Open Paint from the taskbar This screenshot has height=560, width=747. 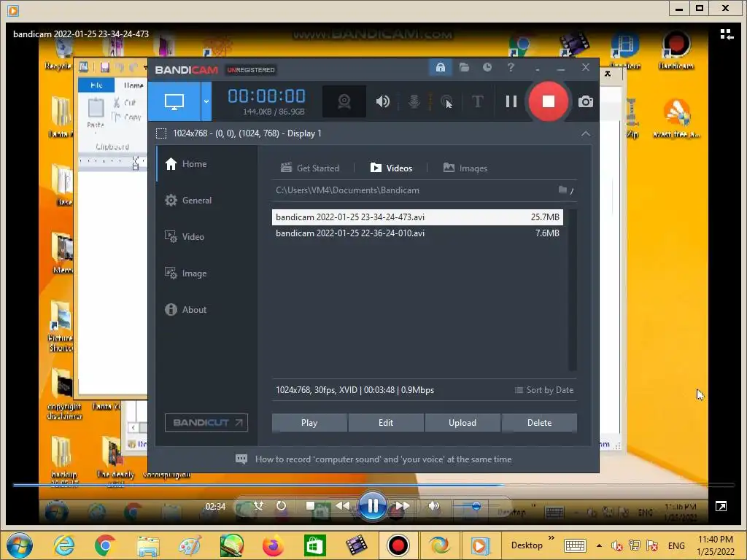190,545
